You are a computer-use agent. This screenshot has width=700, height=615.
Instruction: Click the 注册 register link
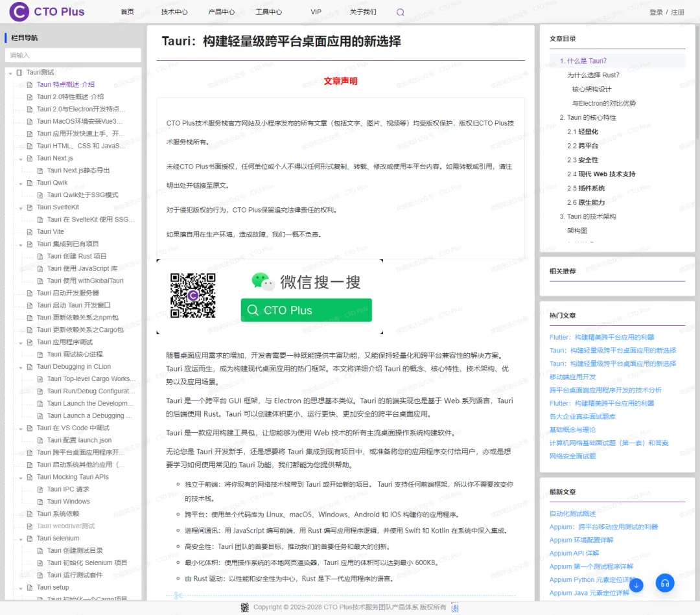(678, 12)
